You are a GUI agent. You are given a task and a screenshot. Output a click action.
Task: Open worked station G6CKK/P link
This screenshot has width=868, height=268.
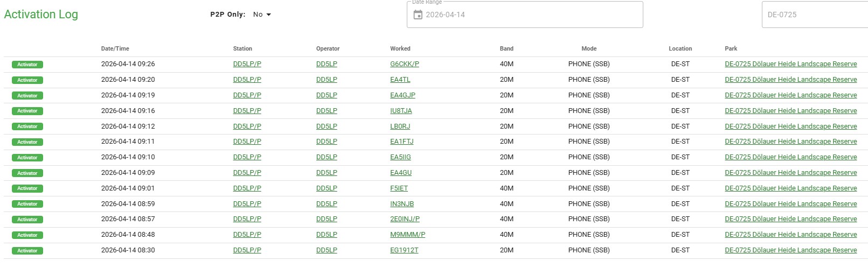pyautogui.click(x=404, y=64)
